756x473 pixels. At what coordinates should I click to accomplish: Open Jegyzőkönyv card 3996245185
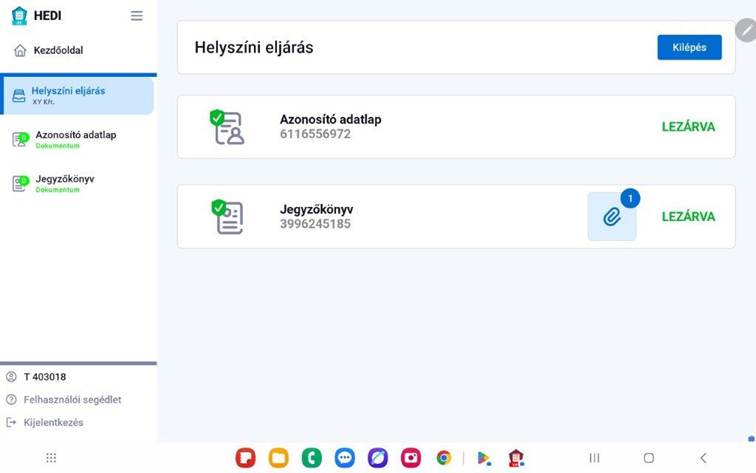click(x=316, y=217)
